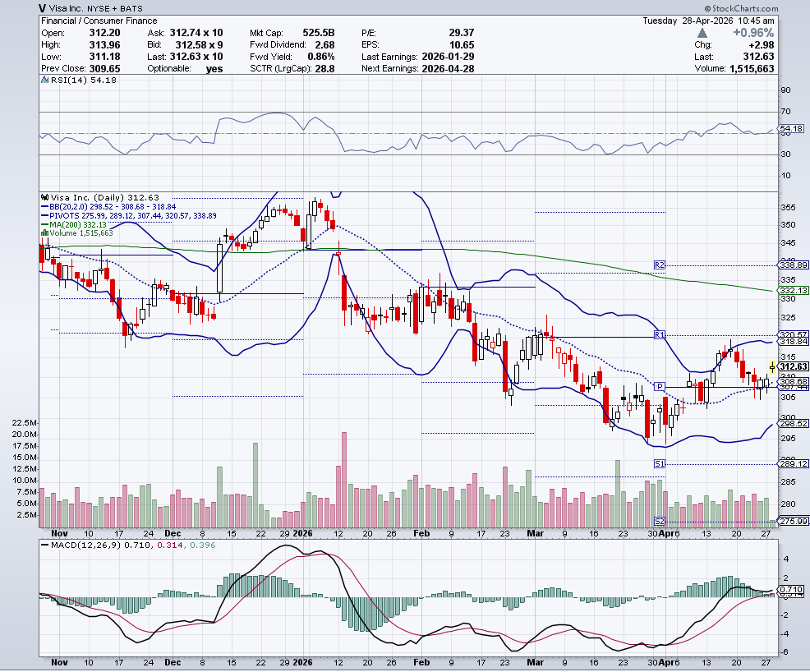
Task: Select the Financial / Consumer Finance label
Action: (x=99, y=21)
